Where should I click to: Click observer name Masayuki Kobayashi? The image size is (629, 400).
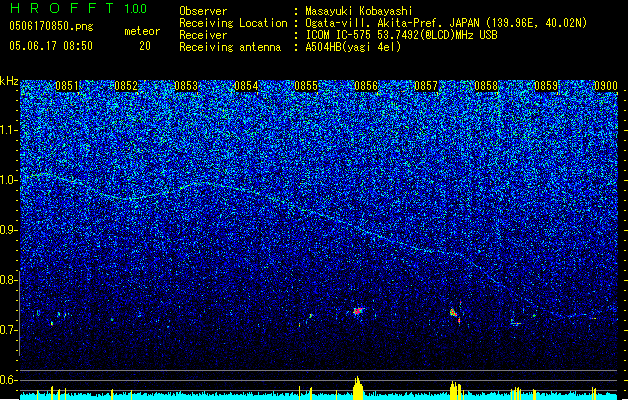[x=359, y=11]
